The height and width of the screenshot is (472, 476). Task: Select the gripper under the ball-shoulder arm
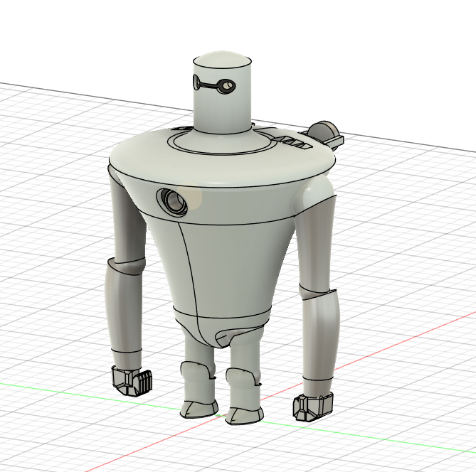[x=312, y=406]
